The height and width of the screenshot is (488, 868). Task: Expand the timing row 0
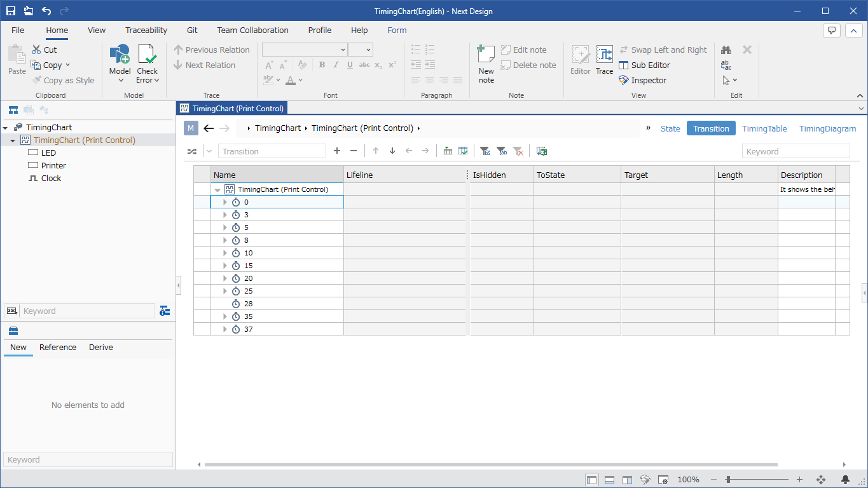click(x=224, y=202)
